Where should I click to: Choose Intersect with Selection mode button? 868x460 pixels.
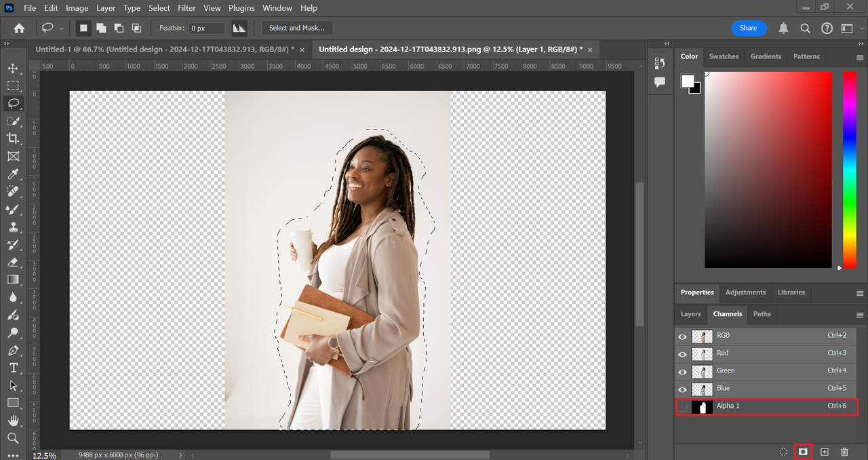click(x=136, y=28)
